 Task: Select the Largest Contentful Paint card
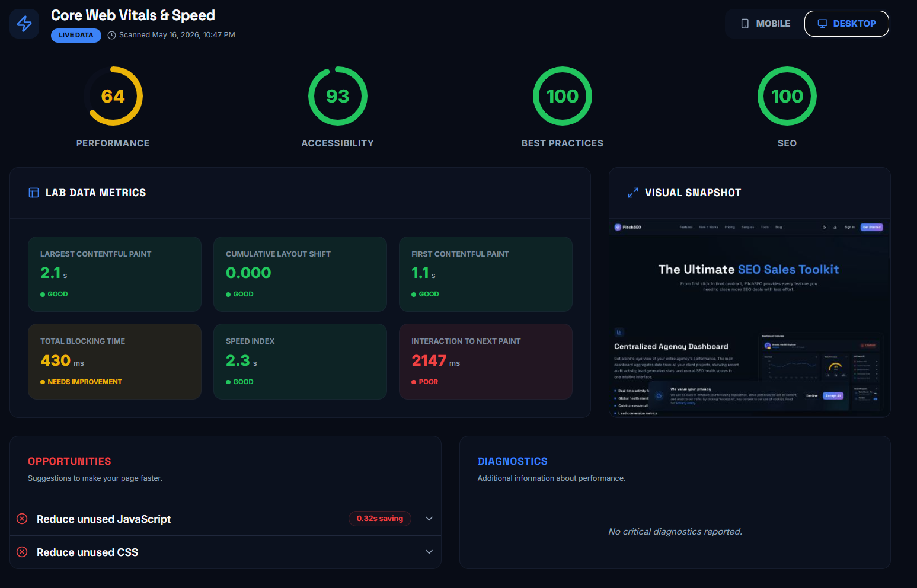point(114,274)
